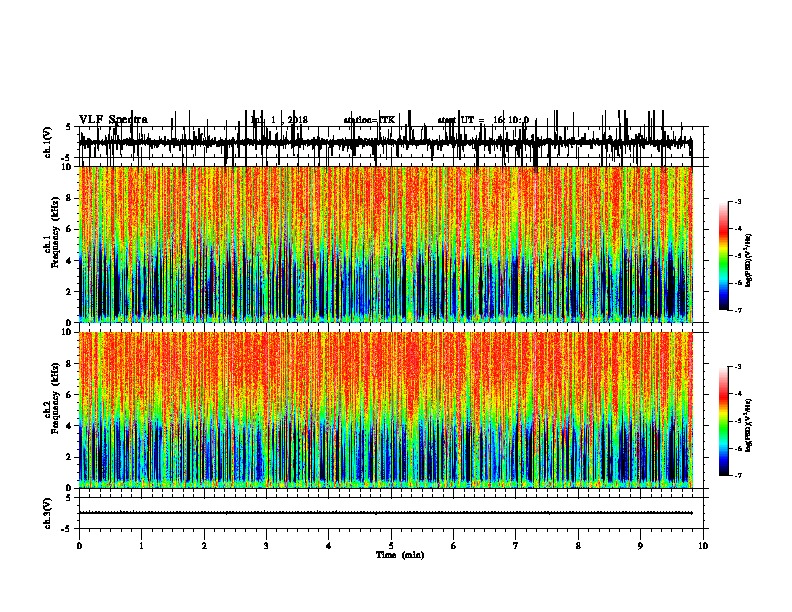Click the ch.1 voltage waveform strip
This screenshot has height=612, width=792.
coord(385,143)
